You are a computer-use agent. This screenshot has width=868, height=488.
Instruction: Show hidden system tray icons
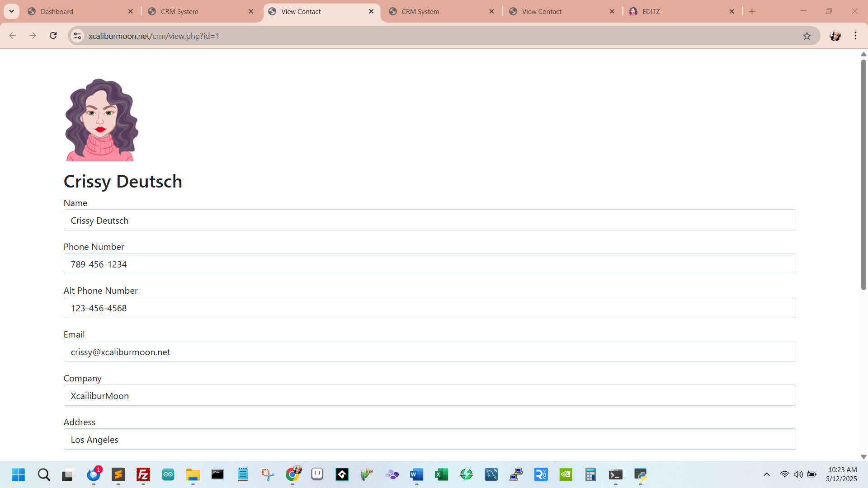point(767,474)
